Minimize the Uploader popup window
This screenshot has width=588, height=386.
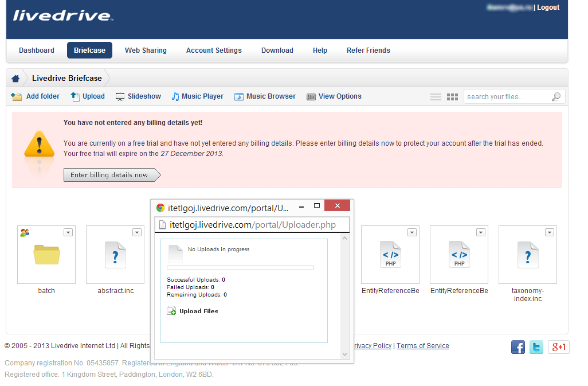301,206
